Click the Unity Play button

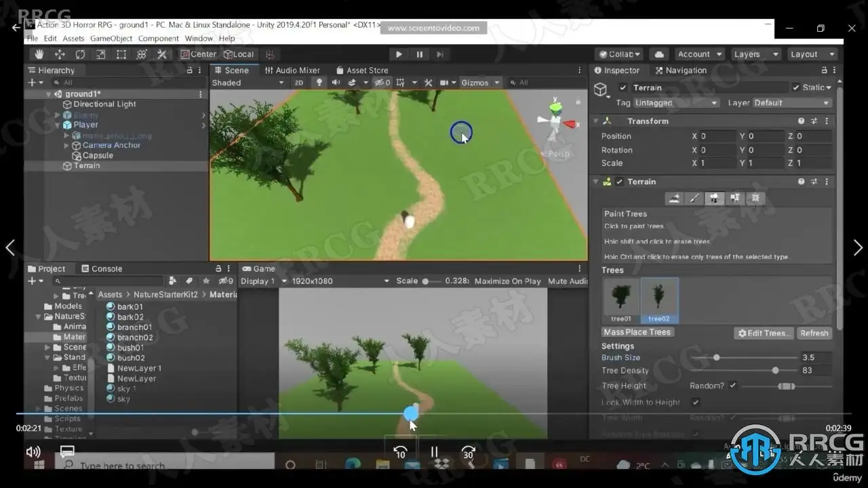399,54
